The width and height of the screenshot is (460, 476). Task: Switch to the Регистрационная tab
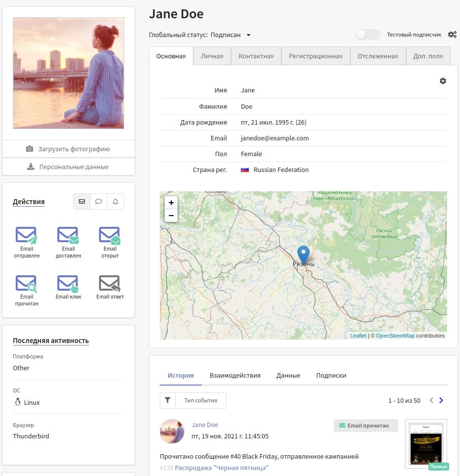316,56
